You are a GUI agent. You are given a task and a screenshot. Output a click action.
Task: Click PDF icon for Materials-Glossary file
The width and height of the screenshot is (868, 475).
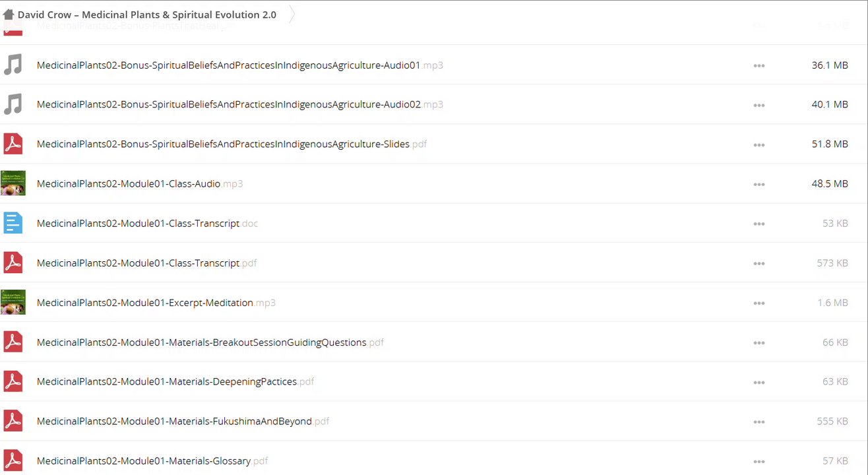pos(13,460)
